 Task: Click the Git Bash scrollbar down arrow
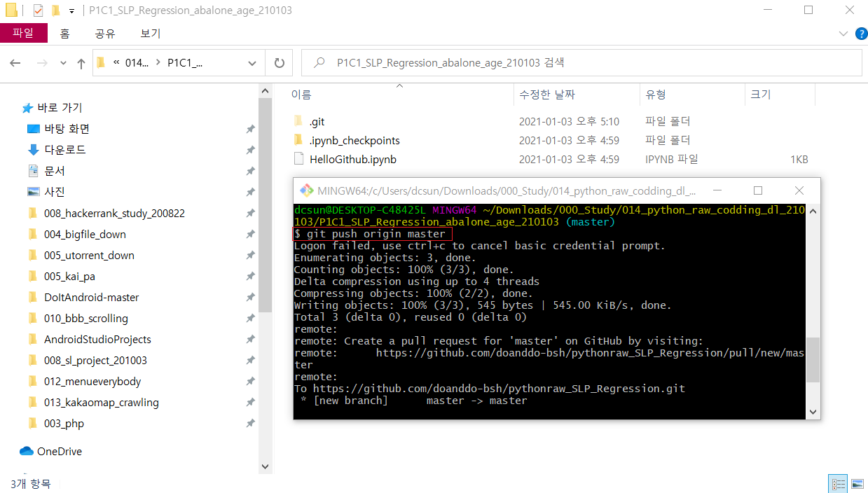tap(813, 412)
